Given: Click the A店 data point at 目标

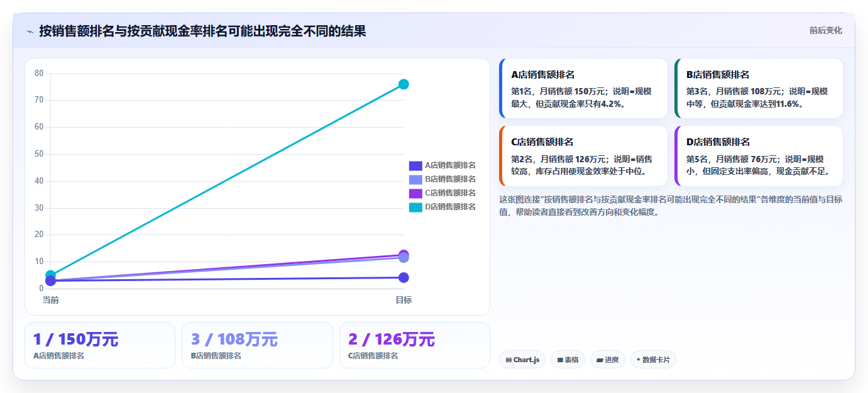Looking at the screenshot, I should (404, 278).
